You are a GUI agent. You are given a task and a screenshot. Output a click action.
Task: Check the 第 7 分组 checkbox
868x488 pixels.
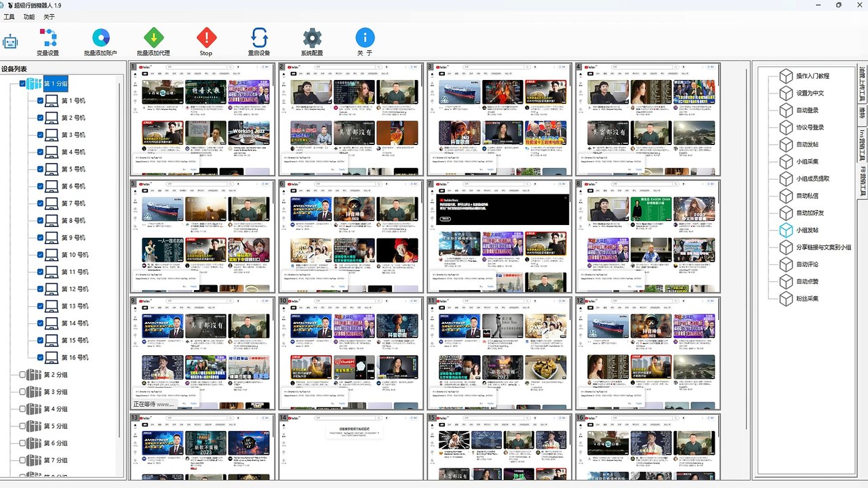point(22,460)
